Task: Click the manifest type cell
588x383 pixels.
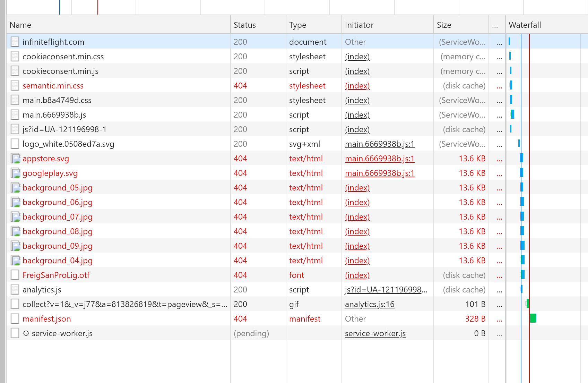Action: pos(305,319)
